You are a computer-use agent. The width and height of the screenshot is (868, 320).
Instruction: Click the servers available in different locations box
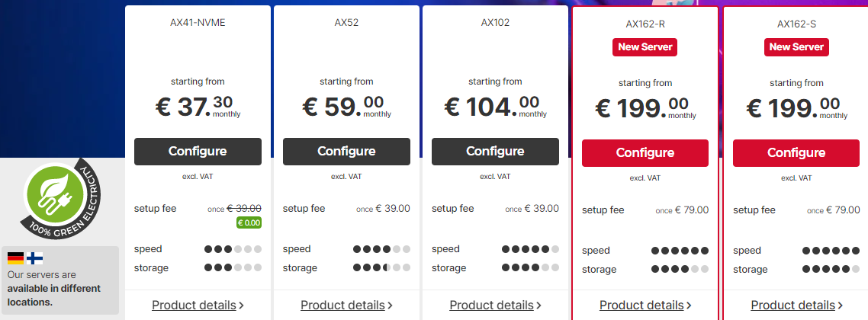click(60, 280)
